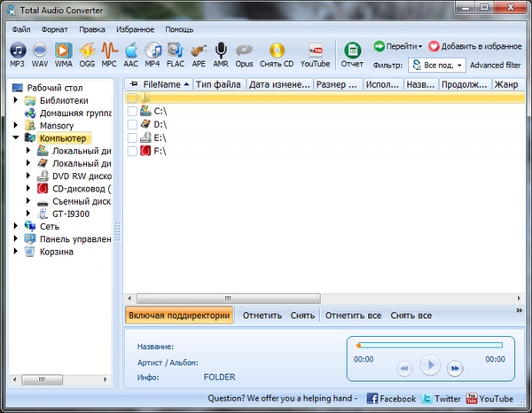Click the Отметить все button
The image size is (532, 413).
pyautogui.click(x=353, y=316)
